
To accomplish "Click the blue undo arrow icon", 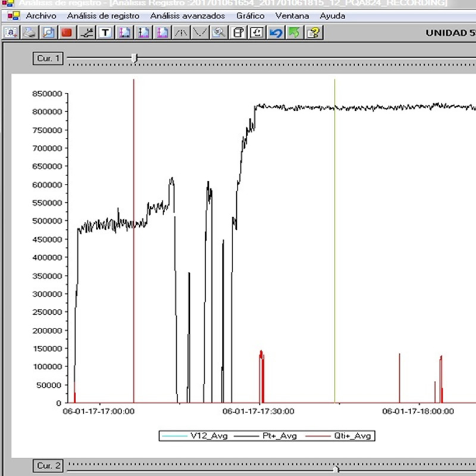I will pyautogui.click(x=275, y=33).
